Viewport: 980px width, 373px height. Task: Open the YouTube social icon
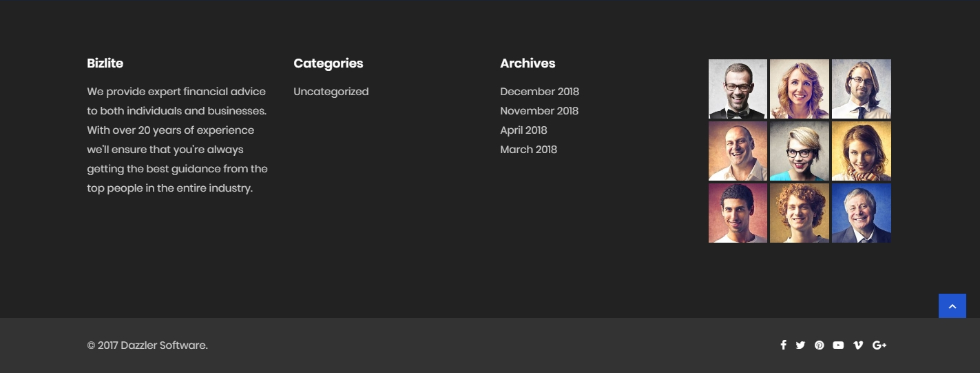point(838,345)
